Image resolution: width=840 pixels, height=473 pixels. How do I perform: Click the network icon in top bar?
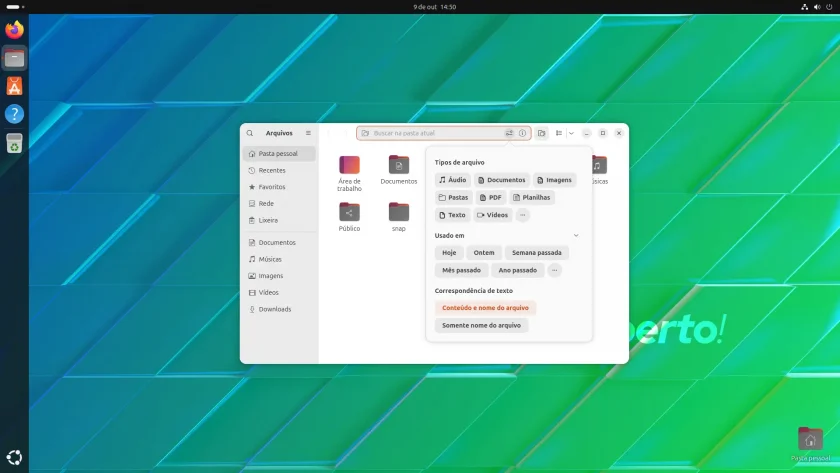click(x=805, y=7)
